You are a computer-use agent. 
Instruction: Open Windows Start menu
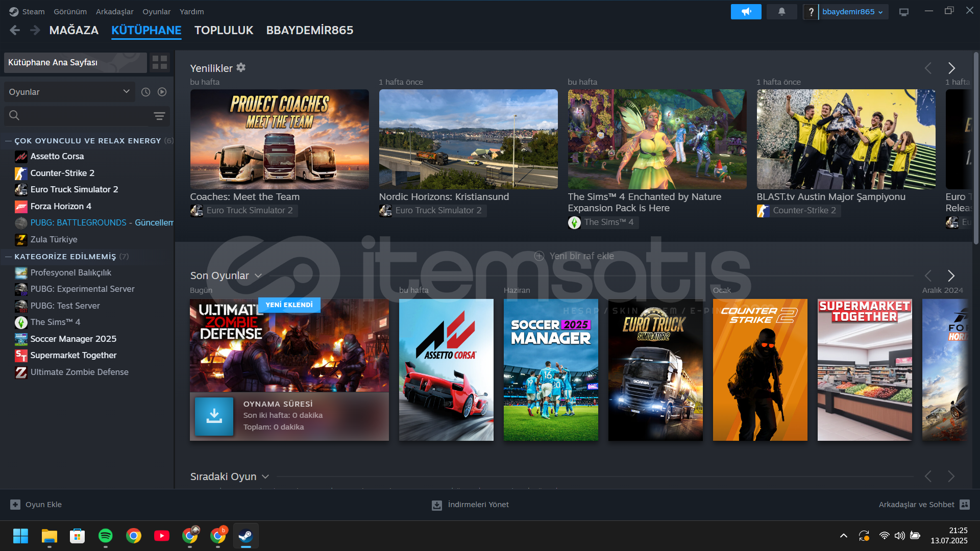pos(21,536)
